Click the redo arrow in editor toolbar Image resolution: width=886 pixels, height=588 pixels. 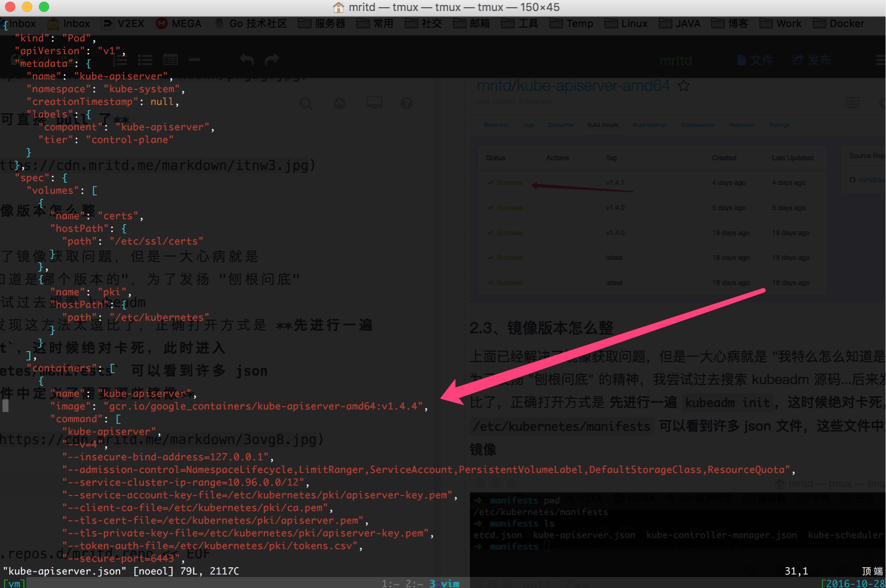[x=272, y=60]
